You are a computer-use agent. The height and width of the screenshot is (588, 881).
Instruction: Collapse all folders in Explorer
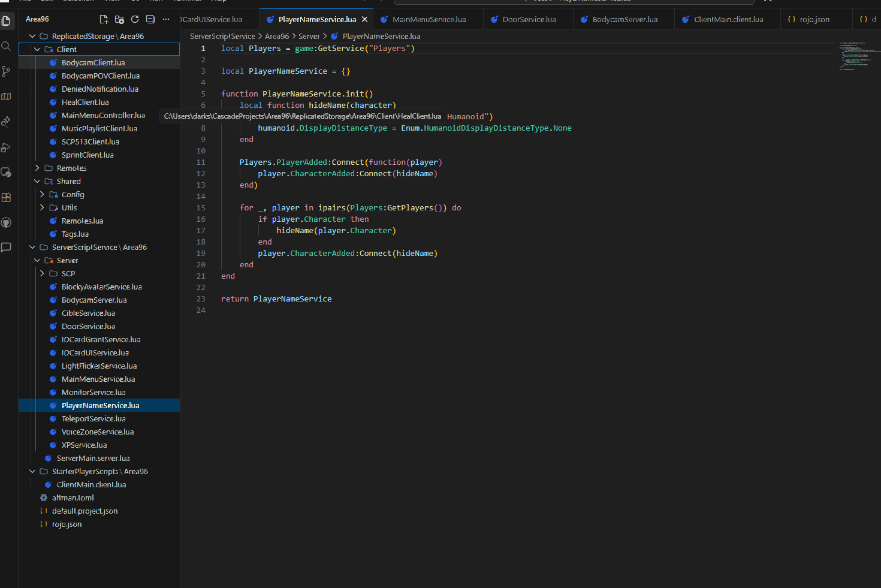click(150, 19)
